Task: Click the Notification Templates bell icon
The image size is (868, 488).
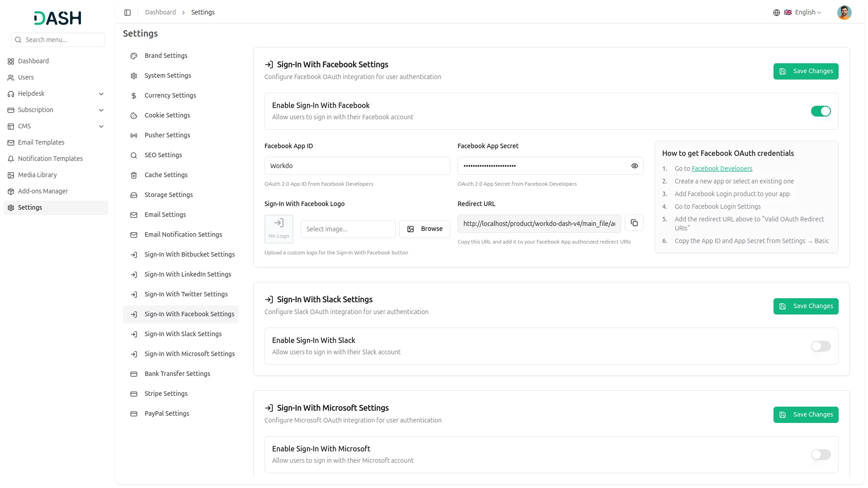Action: 11,159
